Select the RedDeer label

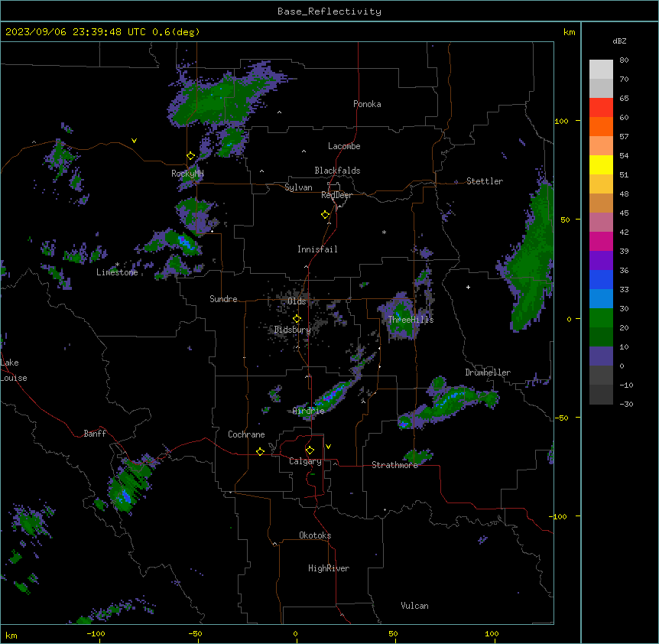[x=336, y=195]
